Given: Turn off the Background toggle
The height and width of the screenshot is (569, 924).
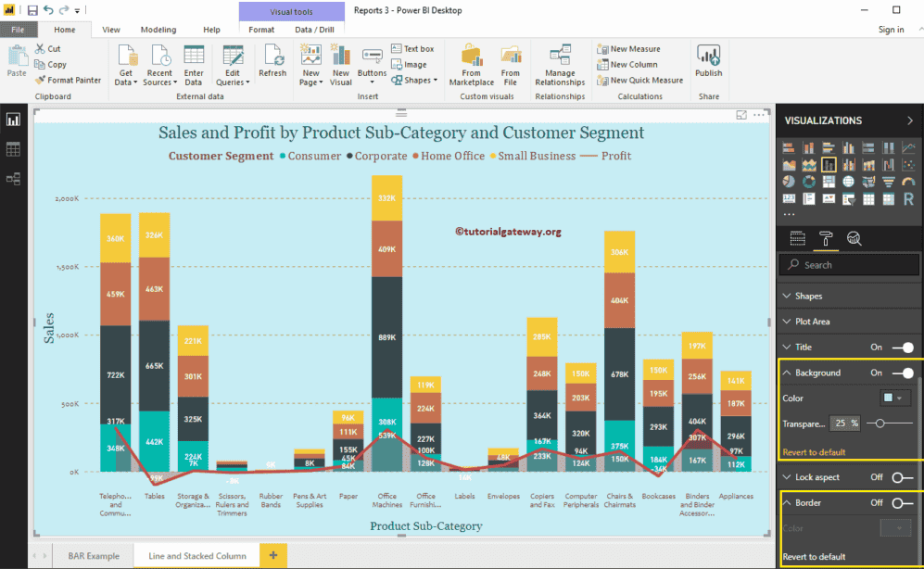Looking at the screenshot, I should (902, 373).
